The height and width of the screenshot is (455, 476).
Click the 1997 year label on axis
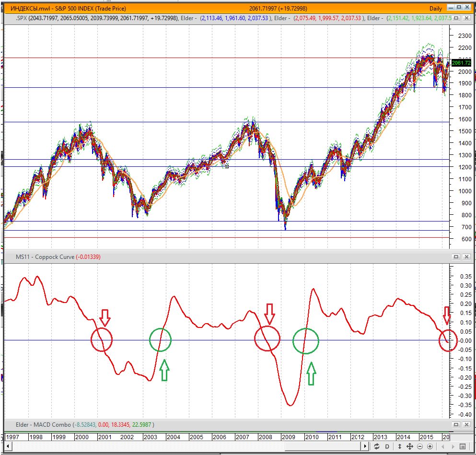[12, 437]
